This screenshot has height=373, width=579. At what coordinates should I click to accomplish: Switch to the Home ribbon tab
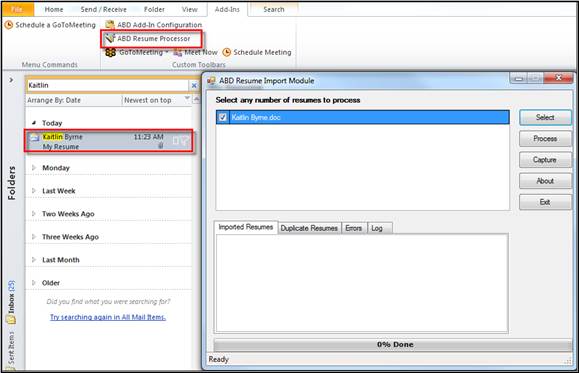(54, 10)
